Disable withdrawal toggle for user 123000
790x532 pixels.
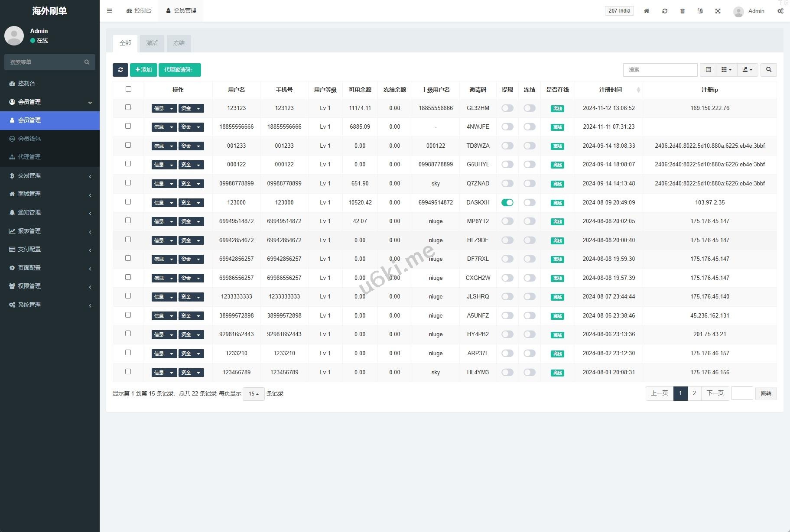click(x=507, y=202)
